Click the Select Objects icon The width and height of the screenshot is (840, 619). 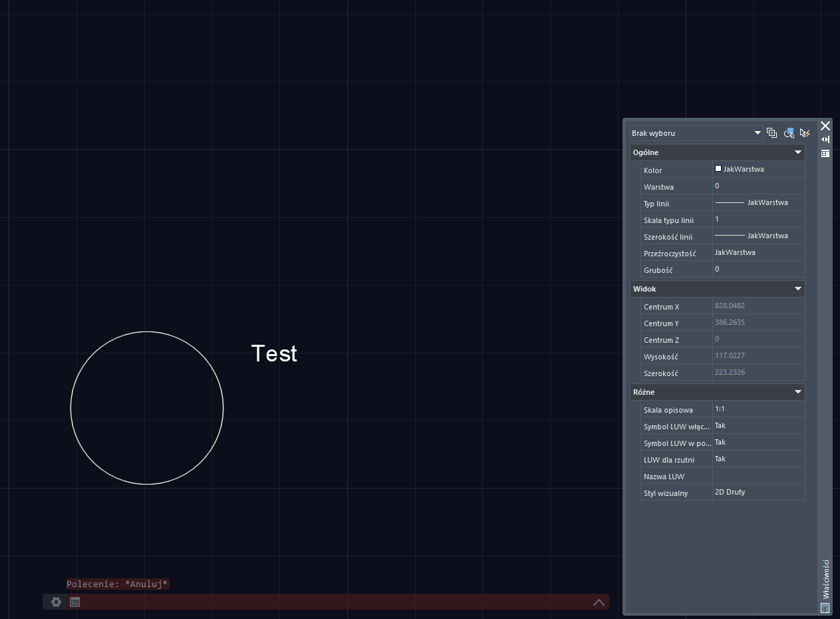[789, 132]
